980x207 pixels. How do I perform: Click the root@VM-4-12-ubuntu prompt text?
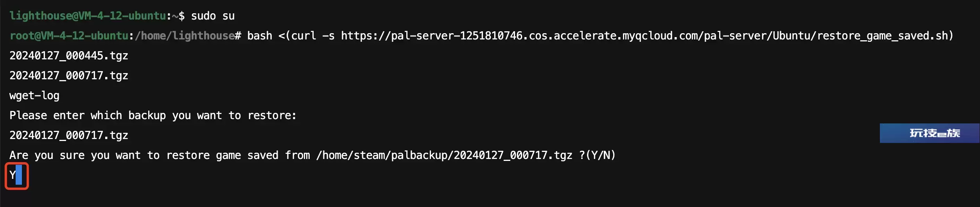click(69, 36)
